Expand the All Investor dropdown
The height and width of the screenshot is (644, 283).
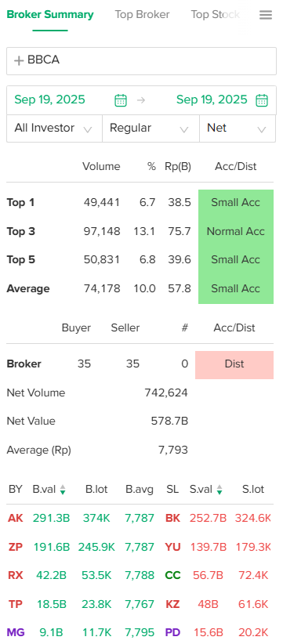click(54, 128)
